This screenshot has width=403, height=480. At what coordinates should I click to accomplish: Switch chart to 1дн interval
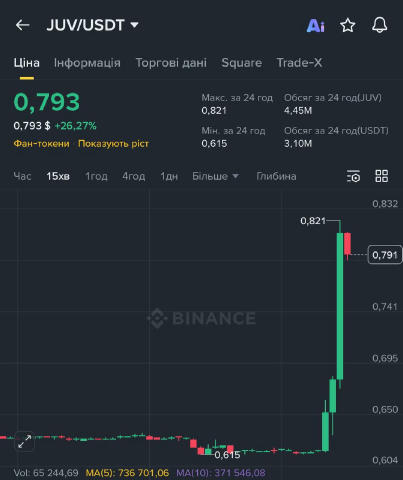pyautogui.click(x=169, y=176)
